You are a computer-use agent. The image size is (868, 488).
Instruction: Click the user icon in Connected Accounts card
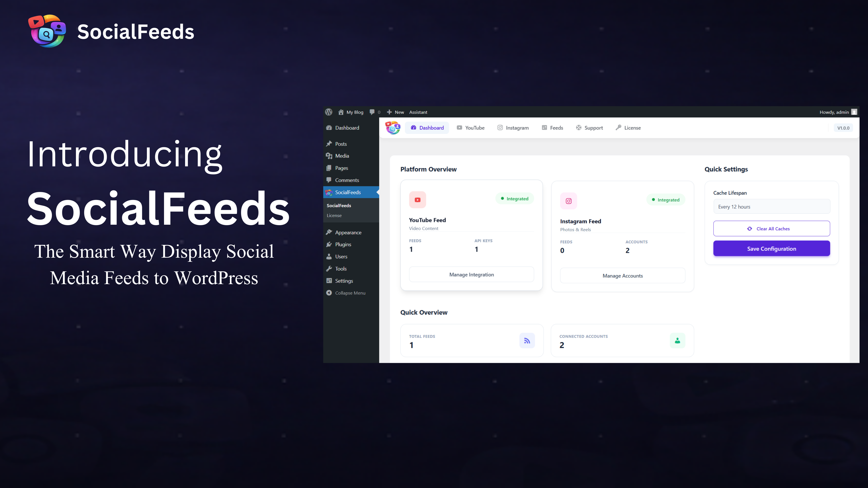pyautogui.click(x=677, y=341)
